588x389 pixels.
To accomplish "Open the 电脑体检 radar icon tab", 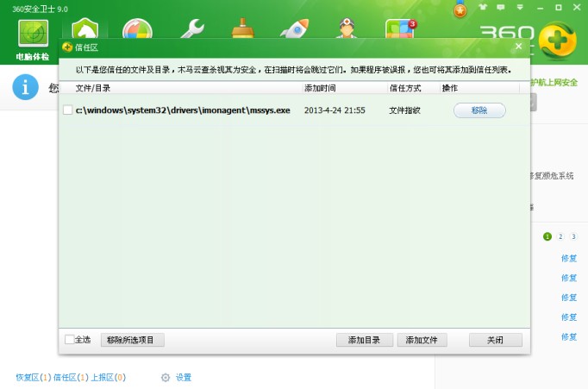I will coord(33,36).
